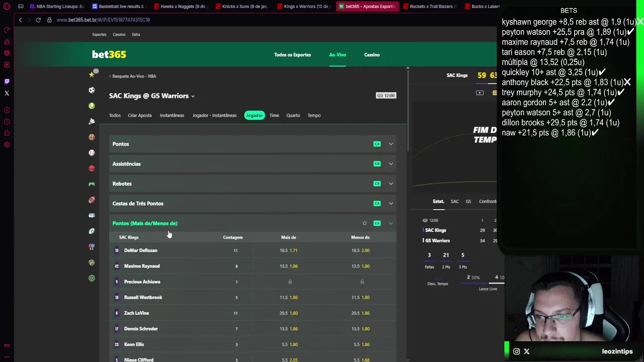Select the soccer ball sport icon
The height and width of the screenshot is (362, 644).
click(x=92, y=90)
